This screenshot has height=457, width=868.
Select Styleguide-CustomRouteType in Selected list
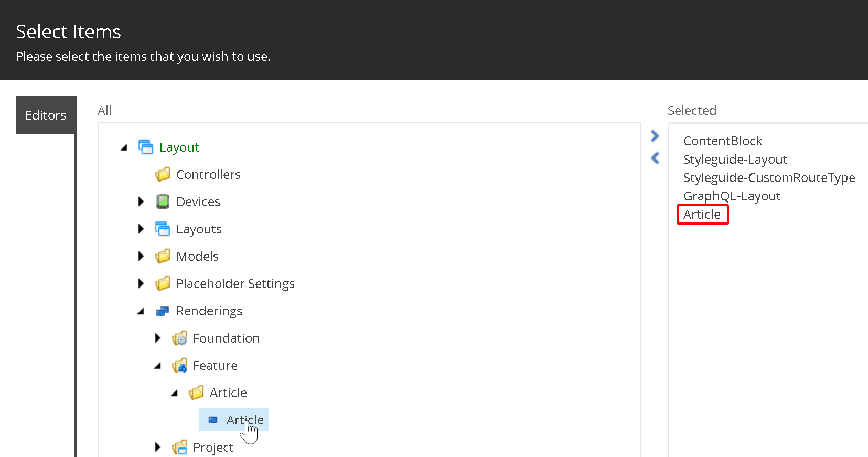click(x=769, y=177)
